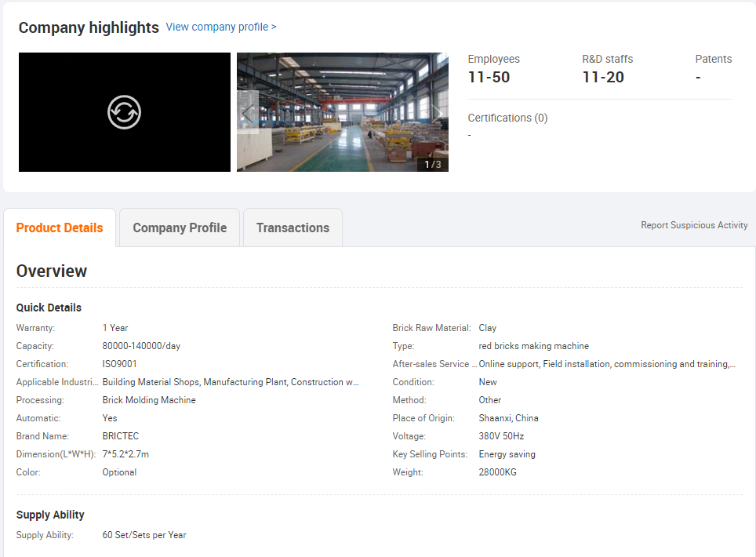Click truncated After-sales Service value

(x=607, y=364)
